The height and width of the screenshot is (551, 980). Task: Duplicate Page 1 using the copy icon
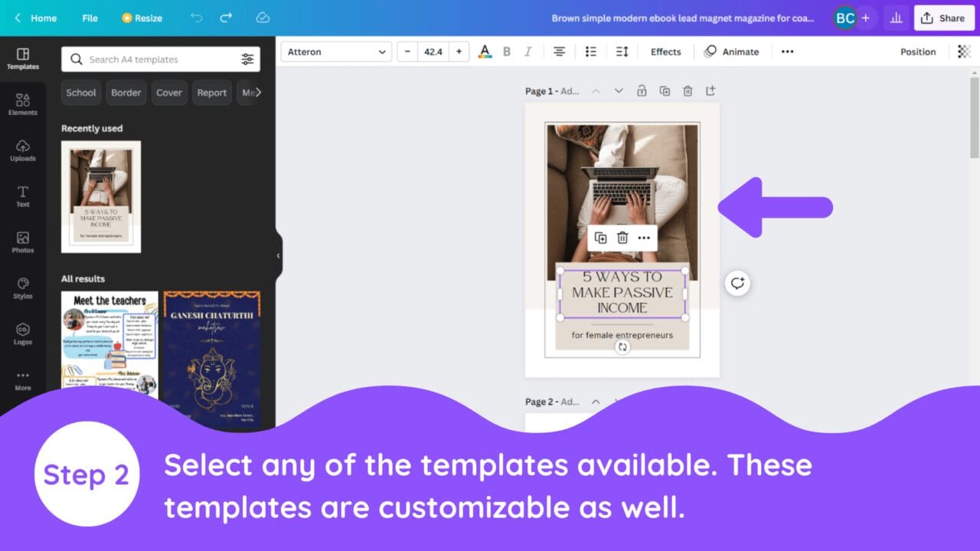coord(665,90)
